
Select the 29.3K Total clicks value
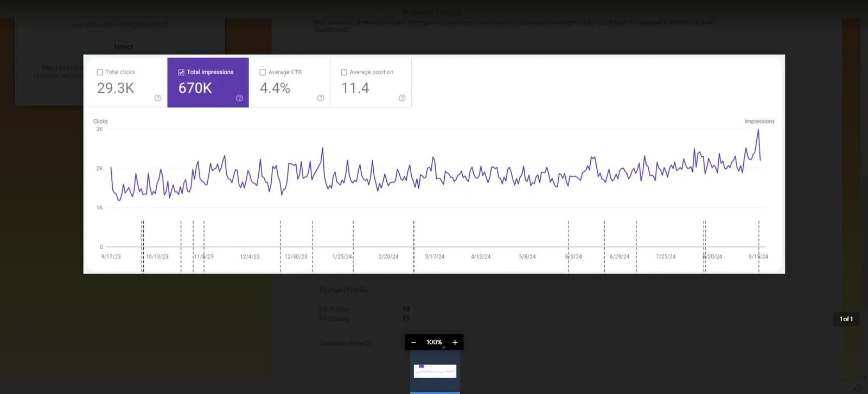[x=116, y=88]
